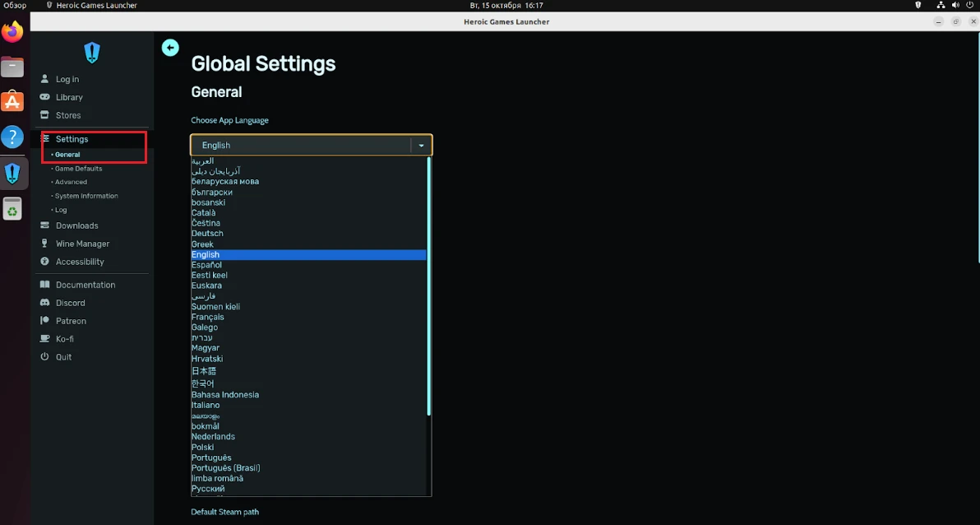Open the Discord link in sidebar
Viewport: 980px width, 525px height.
70,303
